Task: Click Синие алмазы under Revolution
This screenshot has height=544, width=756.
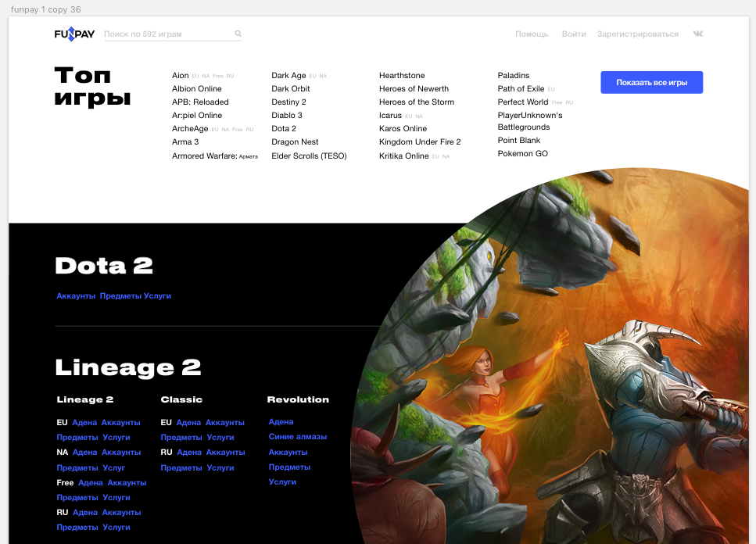Action: (x=297, y=437)
